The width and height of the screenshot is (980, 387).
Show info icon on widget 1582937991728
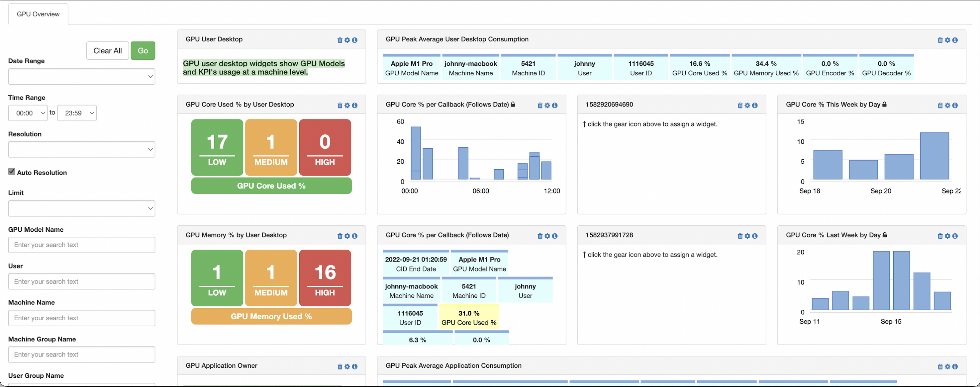755,236
